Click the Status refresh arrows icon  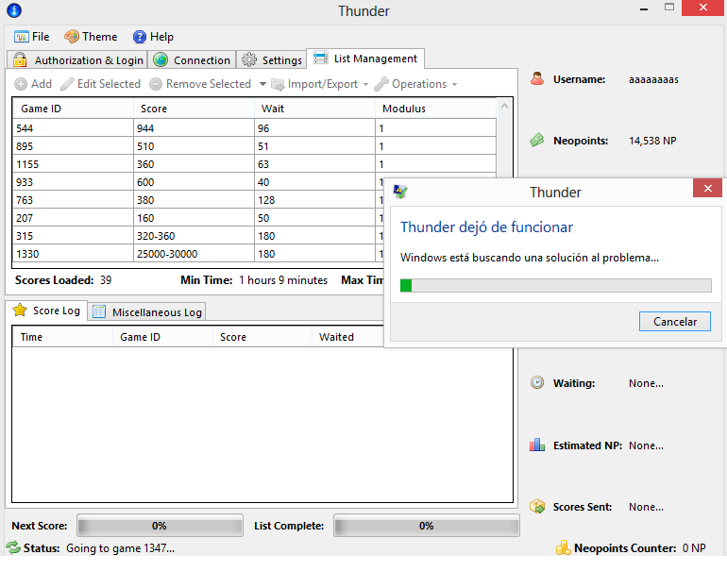pyautogui.click(x=13, y=548)
